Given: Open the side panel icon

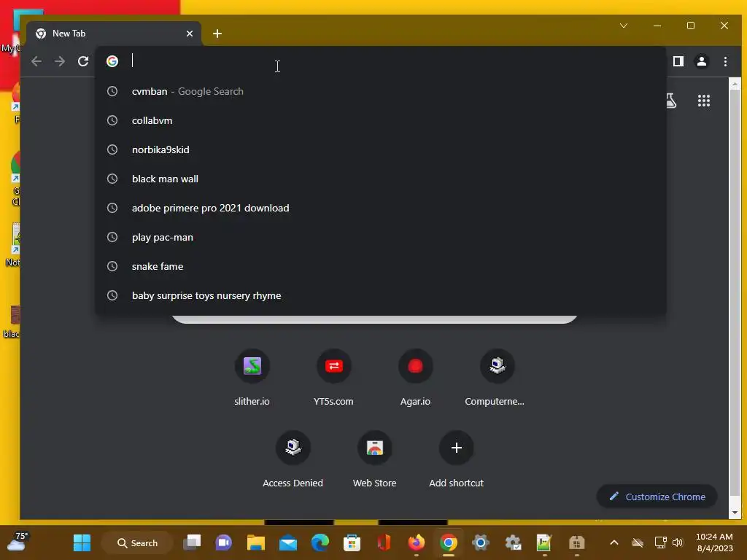Looking at the screenshot, I should pyautogui.click(x=678, y=61).
